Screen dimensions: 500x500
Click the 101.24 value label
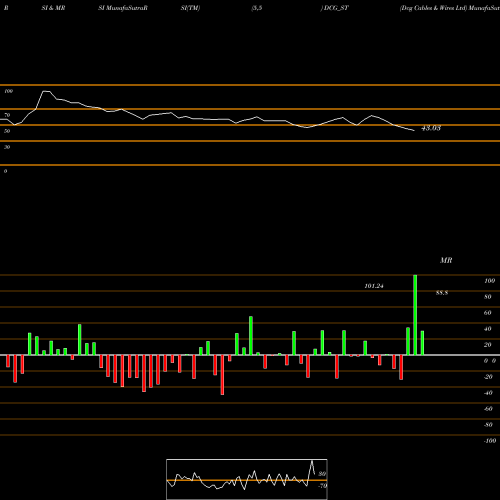tap(374, 286)
